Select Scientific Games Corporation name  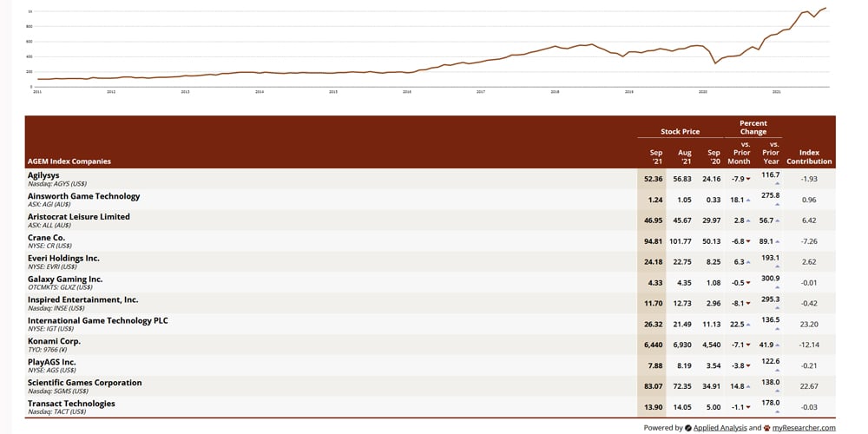coord(85,383)
